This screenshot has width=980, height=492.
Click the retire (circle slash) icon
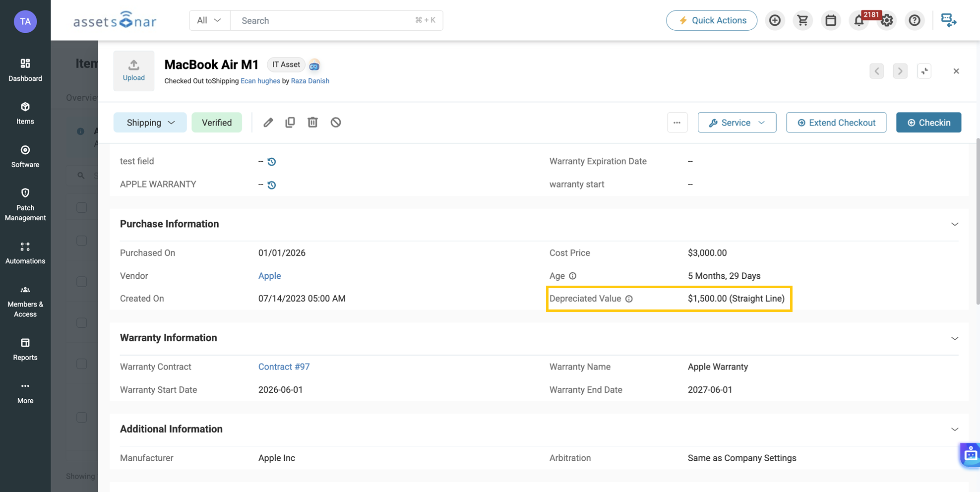(336, 123)
